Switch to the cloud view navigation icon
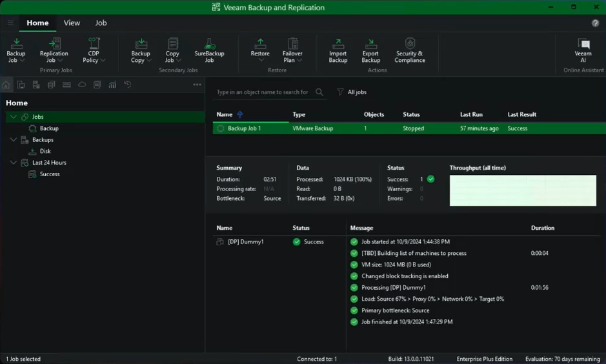The height and width of the screenshot is (364, 606). point(82,85)
